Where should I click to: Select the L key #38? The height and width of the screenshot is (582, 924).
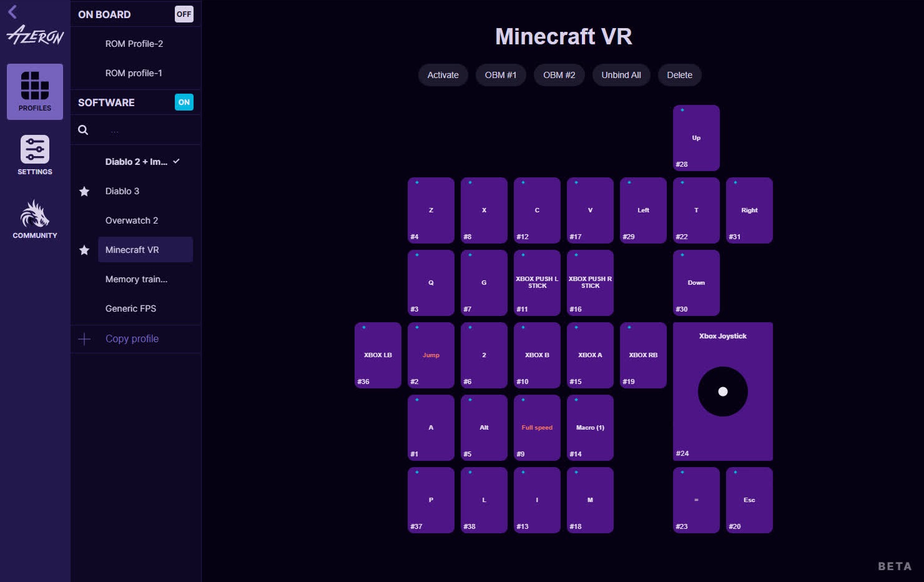coord(484,500)
